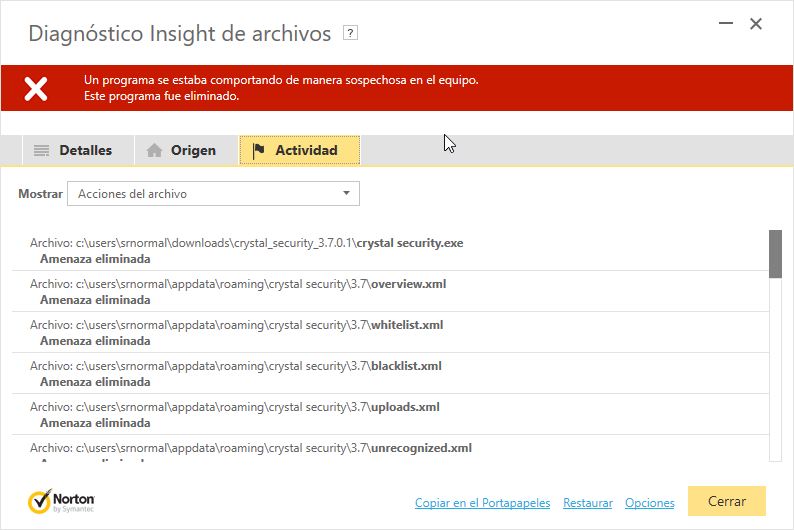Screen dimensions: 794x530
Task: Click the Actividad flag icon
Action: point(258,150)
